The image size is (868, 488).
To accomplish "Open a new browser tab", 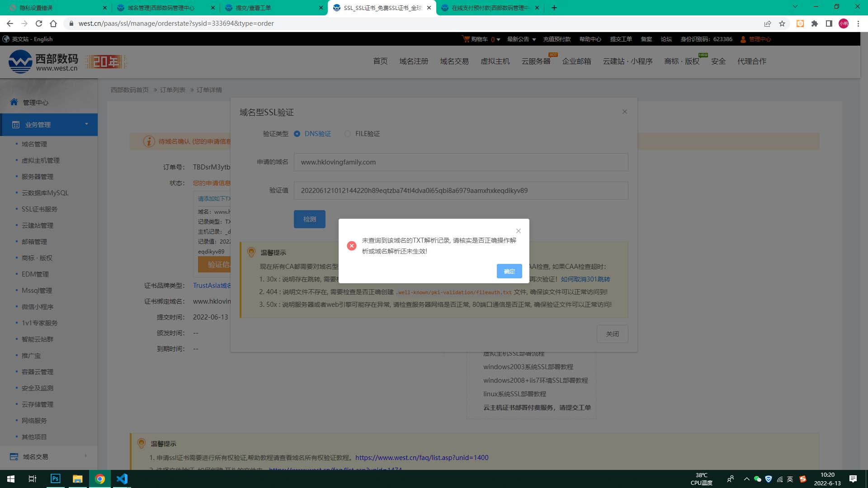I will (554, 8).
